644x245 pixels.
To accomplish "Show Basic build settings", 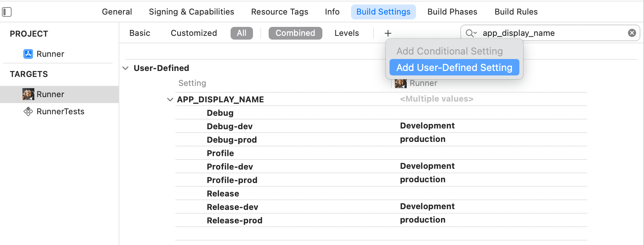I will [x=140, y=33].
